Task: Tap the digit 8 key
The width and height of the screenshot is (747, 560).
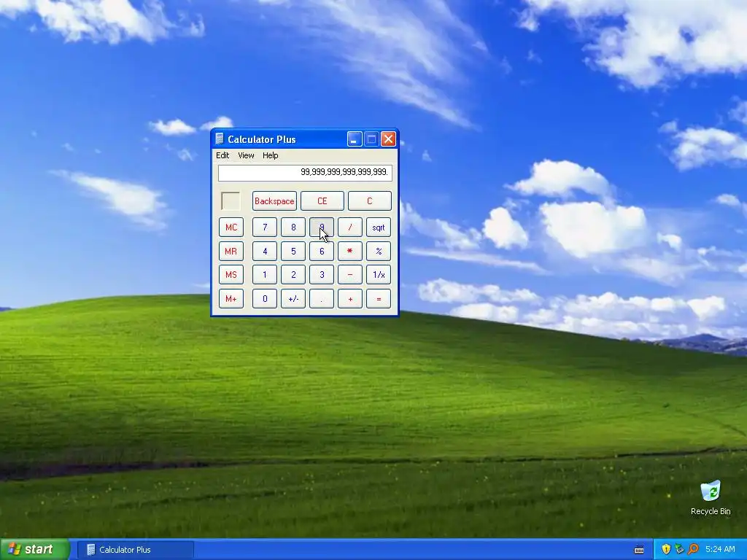Action: (293, 227)
